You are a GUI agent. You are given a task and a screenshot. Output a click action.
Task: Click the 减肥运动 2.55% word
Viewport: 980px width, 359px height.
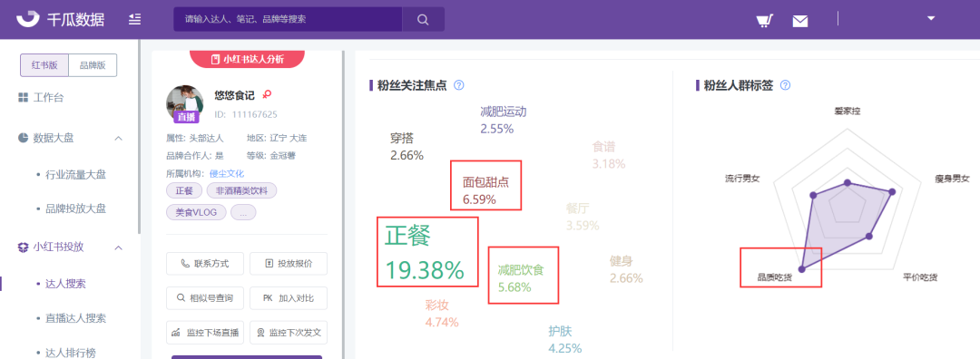point(503,121)
